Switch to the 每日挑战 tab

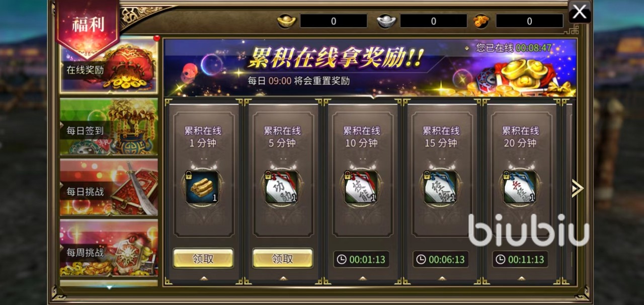point(109,187)
